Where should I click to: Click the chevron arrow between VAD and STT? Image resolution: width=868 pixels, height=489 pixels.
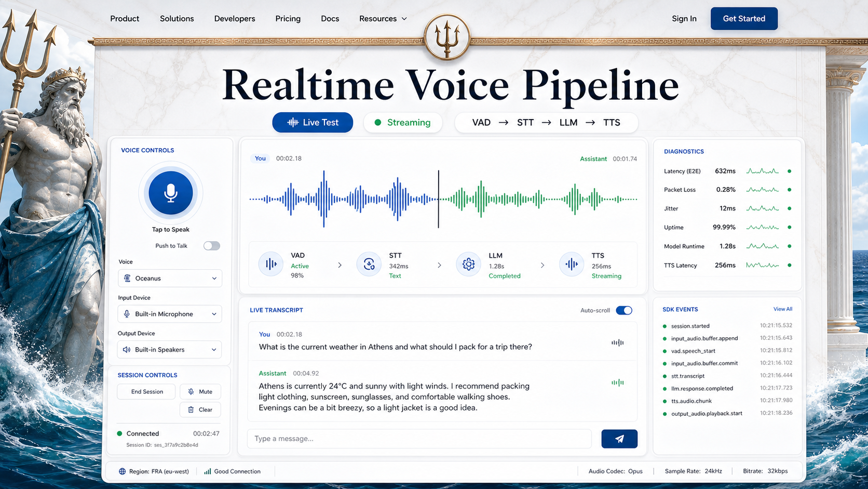click(340, 265)
